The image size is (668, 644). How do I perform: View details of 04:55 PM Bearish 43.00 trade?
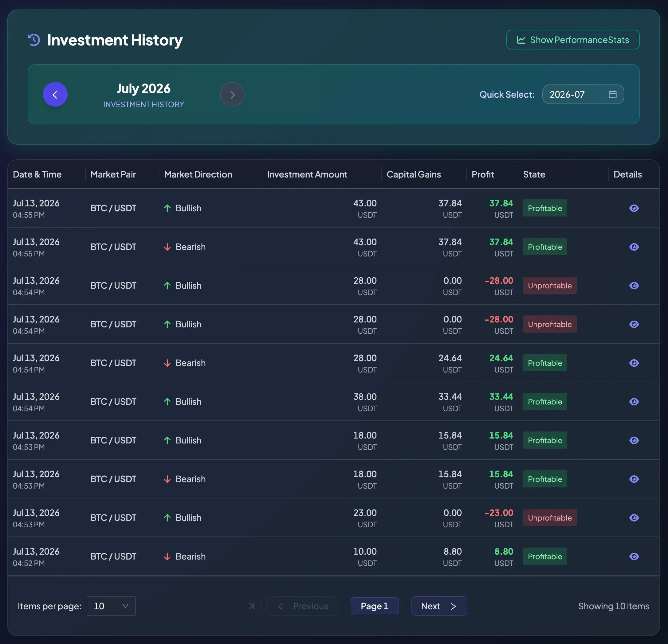[x=634, y=247]
